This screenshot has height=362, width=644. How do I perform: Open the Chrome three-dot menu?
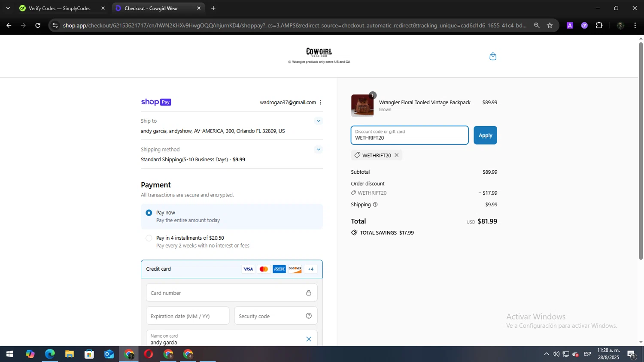(635, 26)
